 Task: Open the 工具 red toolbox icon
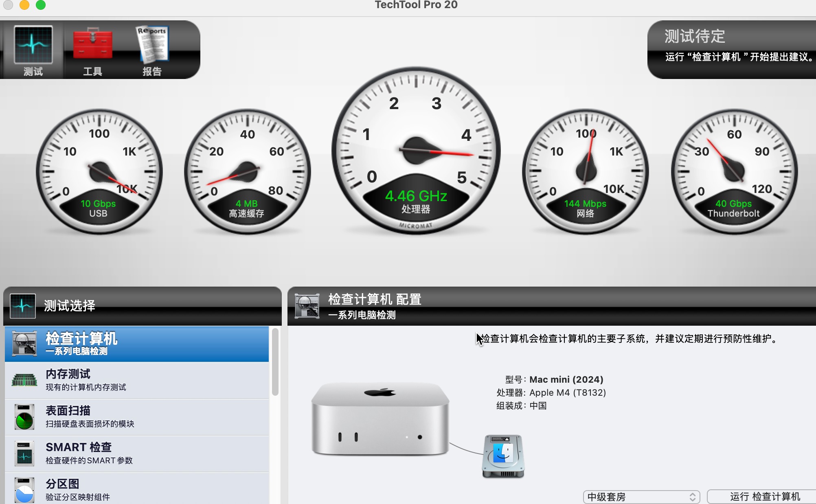click(93, 44)
